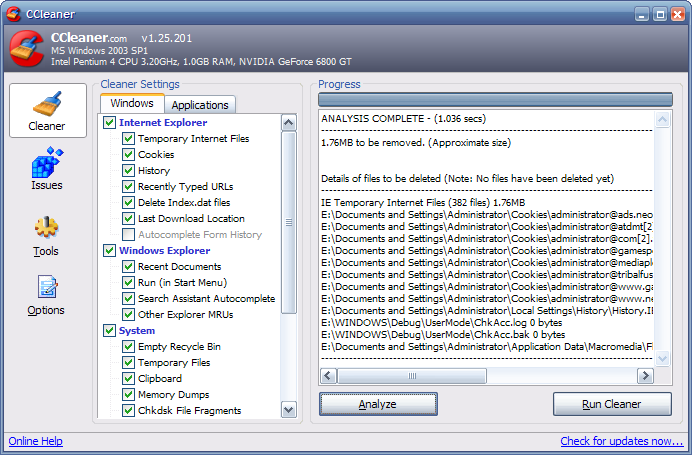Open the Online Help link
Image resolution: width=692 pixels, height=455 pixels.
(x=36, y=441)
